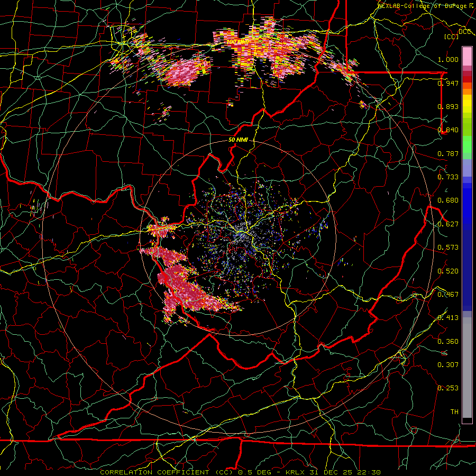Select the 0.253 scale value
Viewport: 476px width, 476px height.
(x=448, y=388)
